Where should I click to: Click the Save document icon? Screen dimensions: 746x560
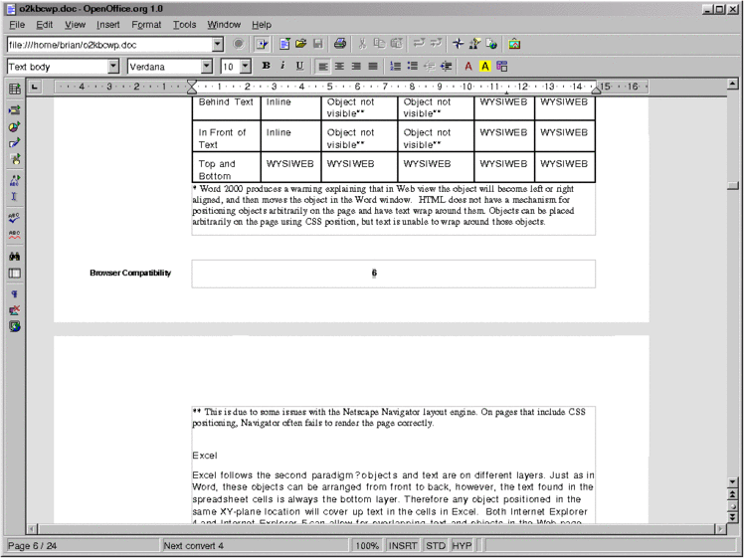point(317,45)
